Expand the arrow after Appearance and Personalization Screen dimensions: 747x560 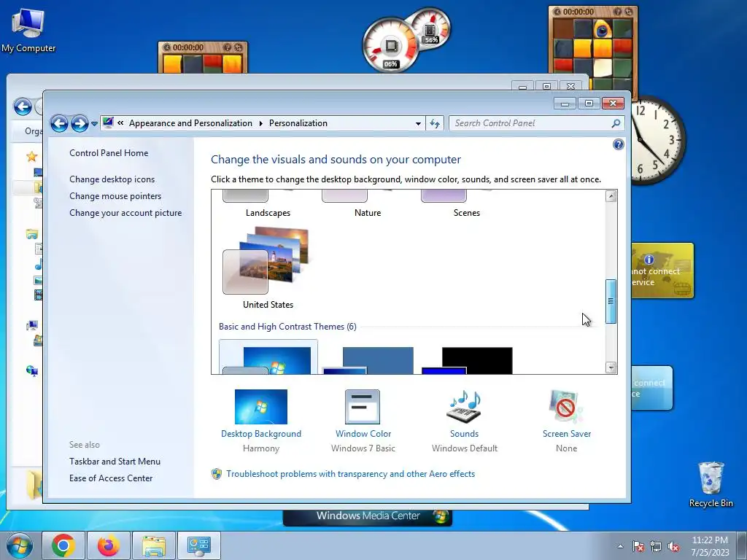[x=260, y=123]
